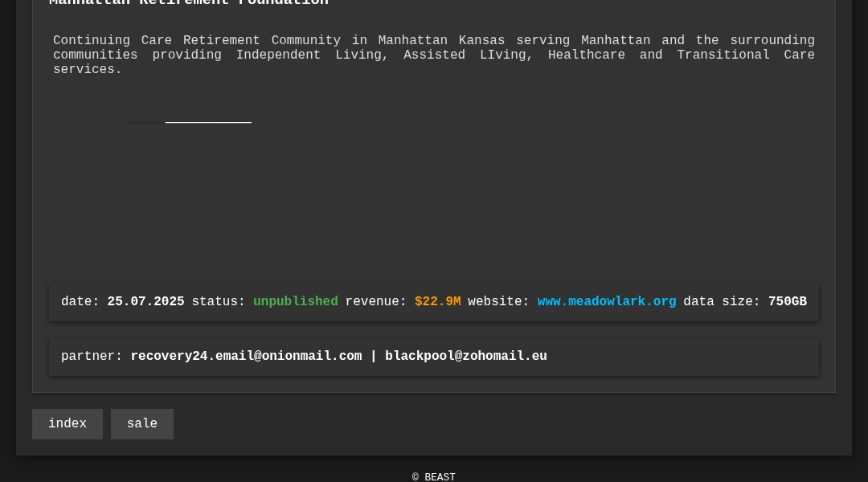Click the Manhattan Retirement Foundation heading
Screen dimensions: 868x482
[x=189, y=2]
